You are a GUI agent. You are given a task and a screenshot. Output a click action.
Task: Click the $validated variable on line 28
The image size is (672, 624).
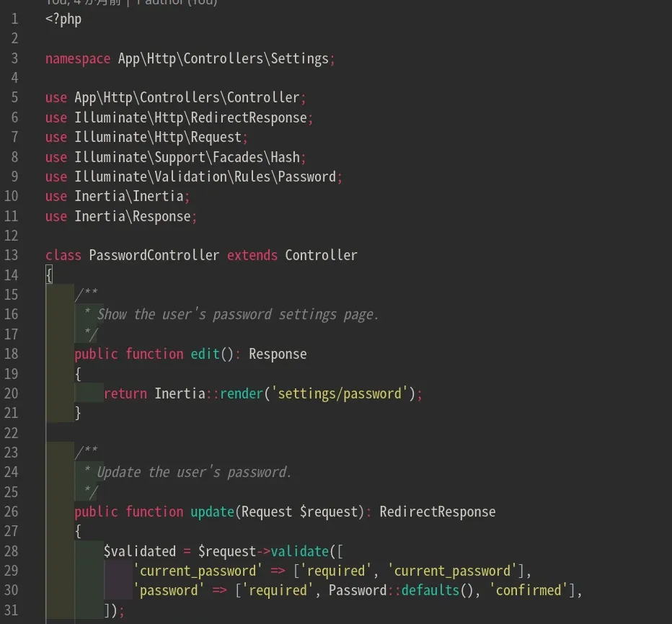139,551
